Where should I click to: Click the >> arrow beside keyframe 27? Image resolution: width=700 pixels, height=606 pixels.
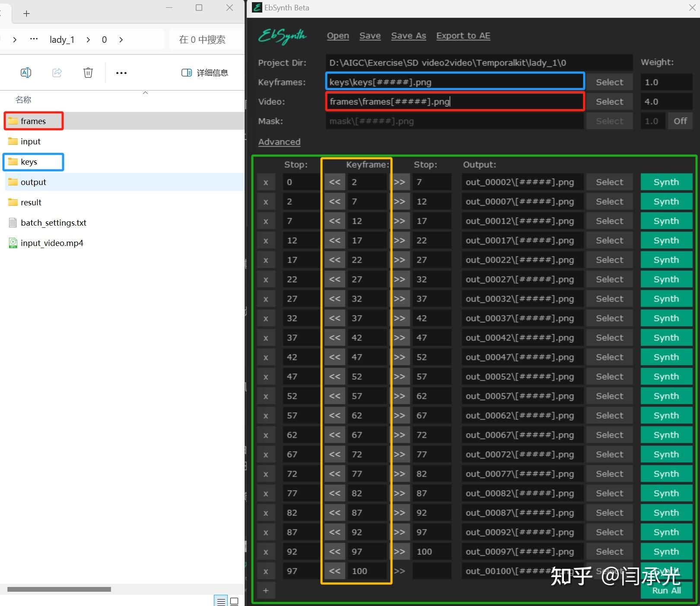point(399,280)
